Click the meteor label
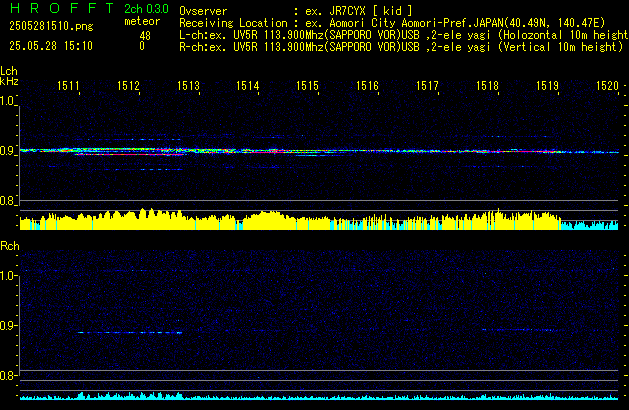This screenshot has width=629, height=410. 142,21
